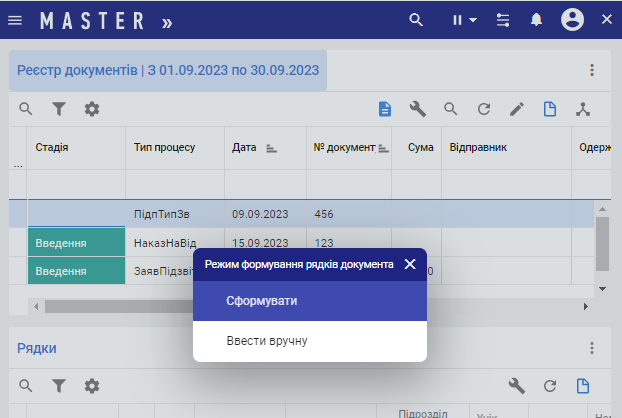This screenshot has height=418, width=622.
Task: Open the pause dropdown in the header
Action: [x=463, y=20]
